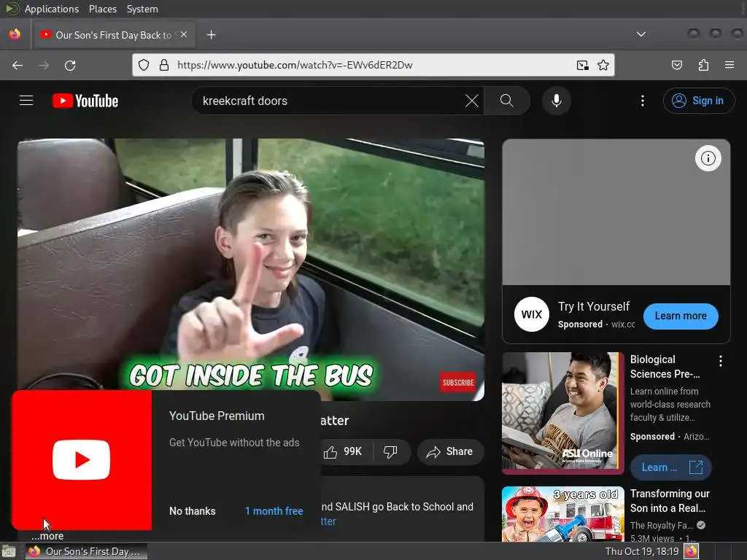The width and height of the screenshot is (747, 560).
Task: Click the 'Try It Yourself' ad title
Action: (594, 306)
